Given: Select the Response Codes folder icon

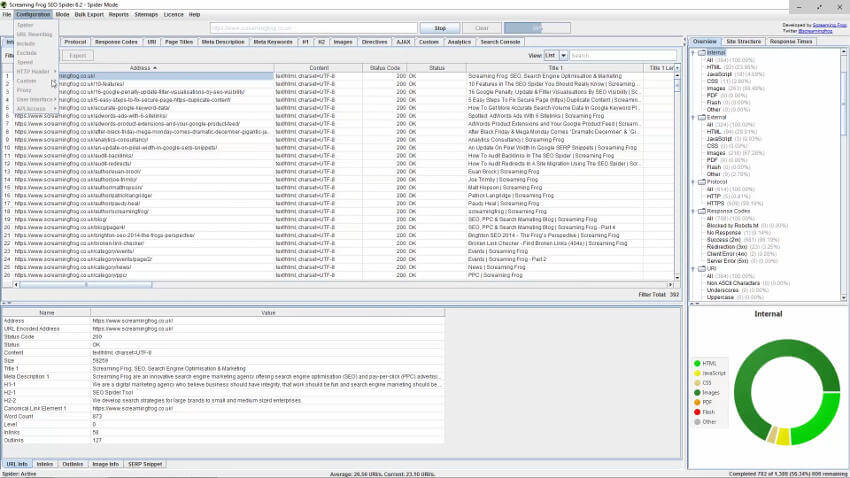Looking at the screenshot, I should [701, 211].
